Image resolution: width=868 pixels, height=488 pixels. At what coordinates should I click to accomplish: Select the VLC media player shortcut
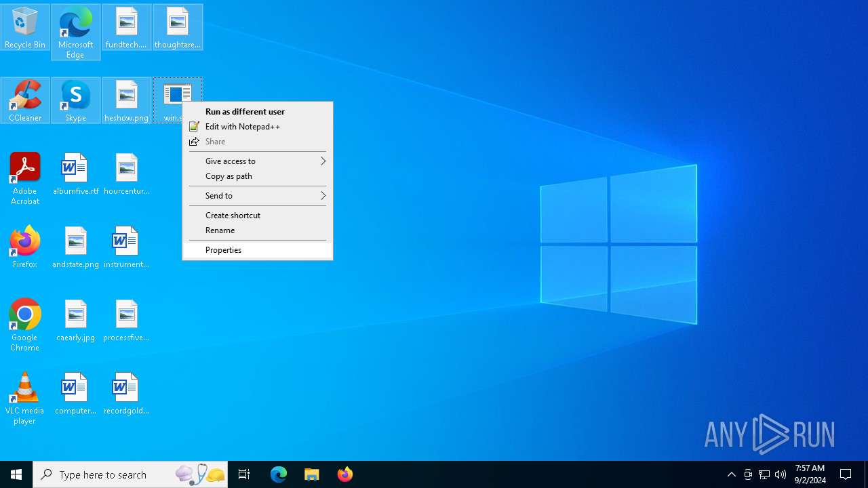click(25, 399)
